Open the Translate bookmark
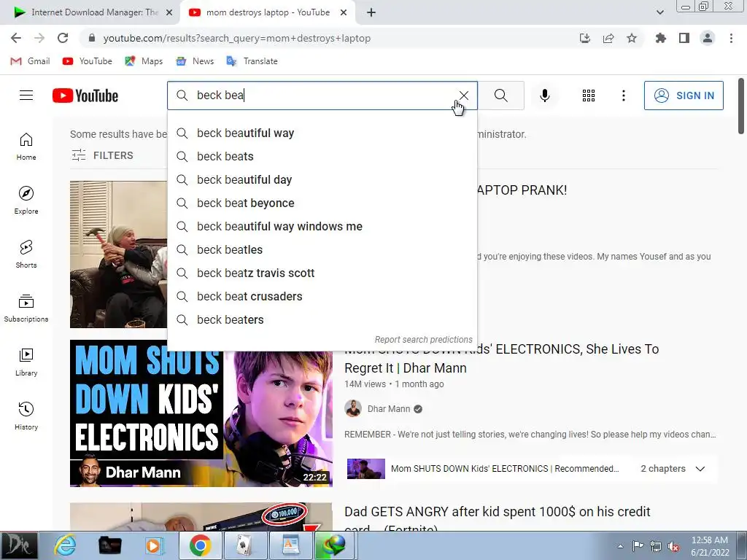This screenshot has width=747, height=560. 252,61
